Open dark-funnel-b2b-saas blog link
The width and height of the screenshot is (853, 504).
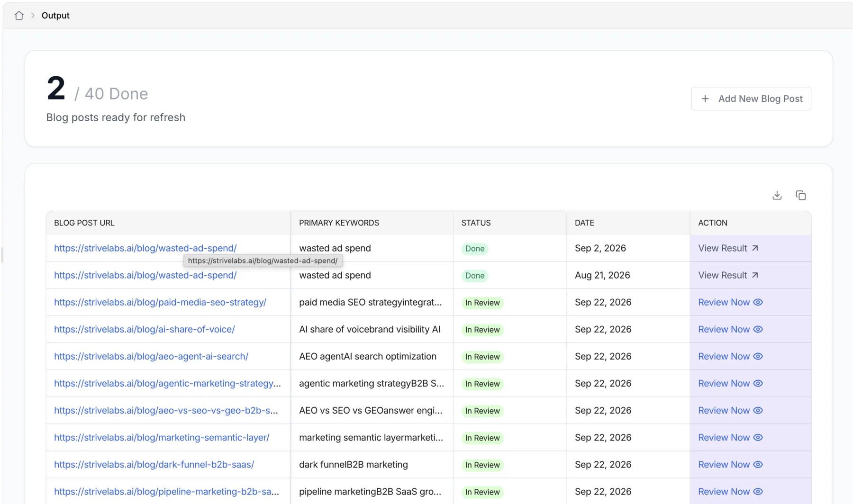[154, 464]
